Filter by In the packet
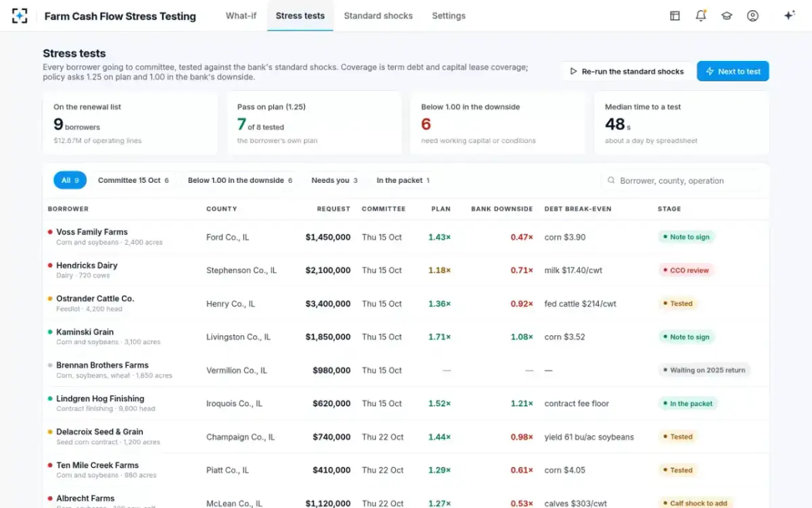Screen dimensions: 812x508 pyautogui.click(x=403, y=180)
